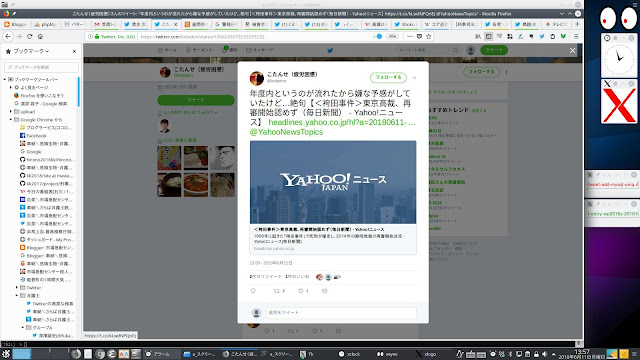Viewport: 640px width, 360px height.
Task: Click the volume icon in system tray
Action: (x=544, y=354)
